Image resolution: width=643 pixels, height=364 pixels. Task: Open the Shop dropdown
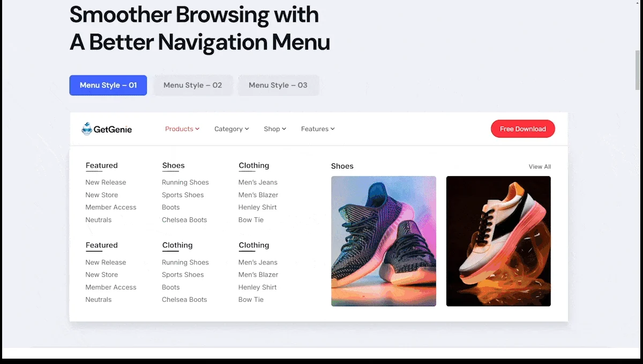(x=274, y=128)
